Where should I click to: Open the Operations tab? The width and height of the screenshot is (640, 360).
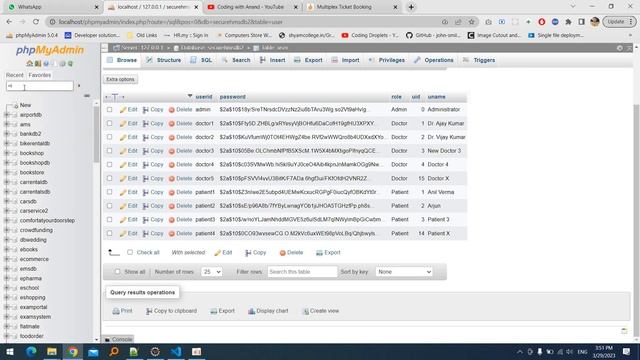[x=433, y=60]
